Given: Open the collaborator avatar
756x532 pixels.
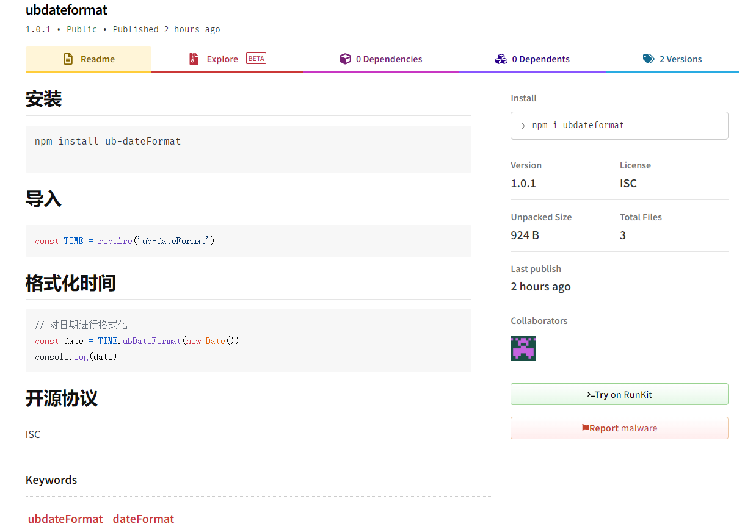Looking at the screenshot, I should point(523,348).
